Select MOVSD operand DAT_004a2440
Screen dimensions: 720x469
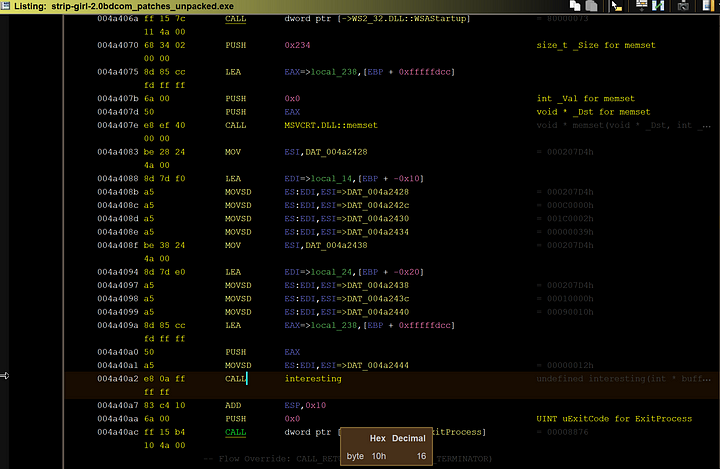pyautogui.click(x=378, y=311)
